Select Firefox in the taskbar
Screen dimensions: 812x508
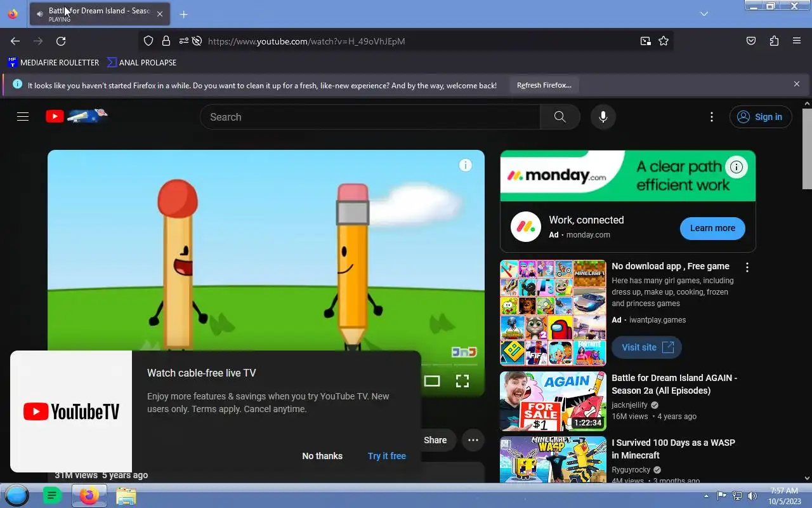[89, 495]
